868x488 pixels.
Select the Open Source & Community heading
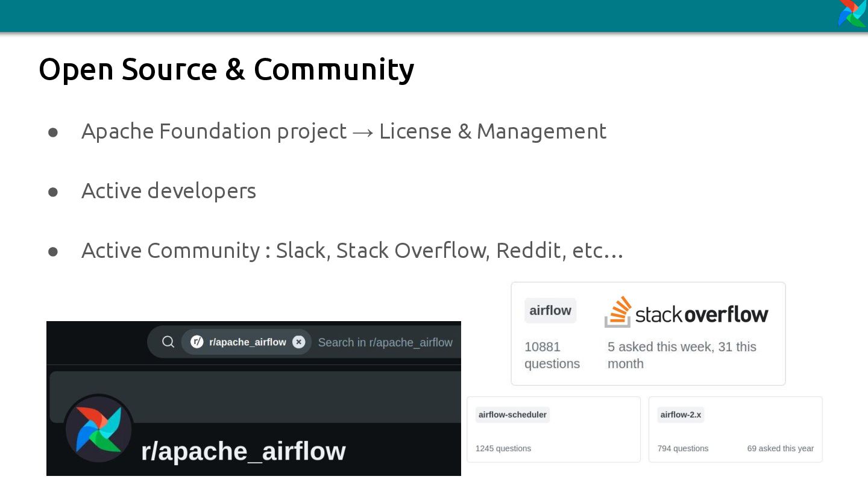(x=227, y=69)
